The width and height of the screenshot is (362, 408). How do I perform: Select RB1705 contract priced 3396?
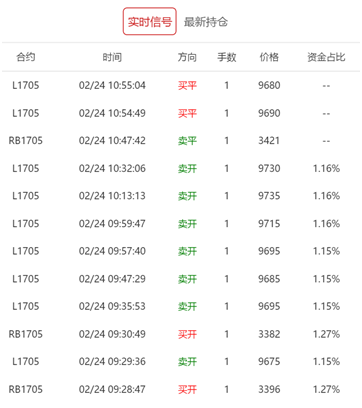pyautogui.click(x=181, y=389)
